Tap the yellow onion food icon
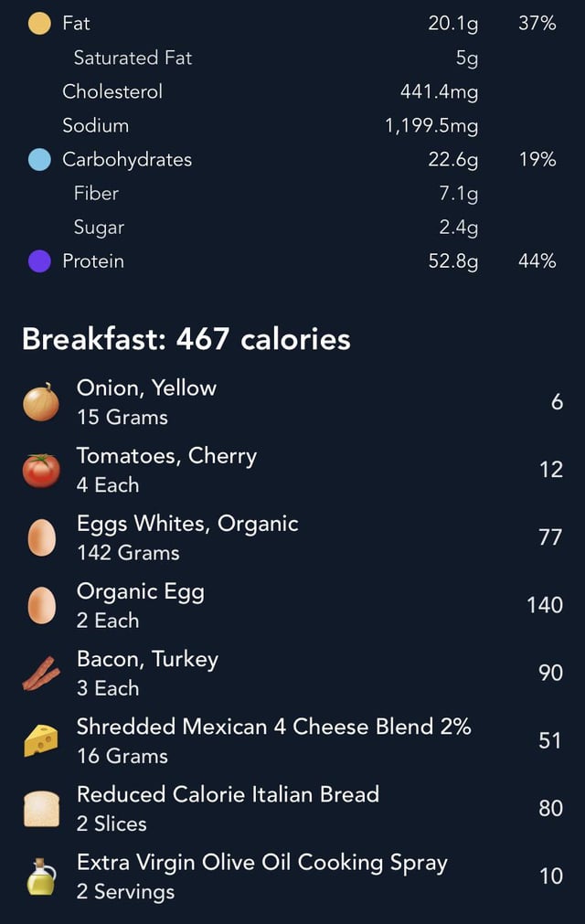The image size is (585, 924). click(41, 402)
